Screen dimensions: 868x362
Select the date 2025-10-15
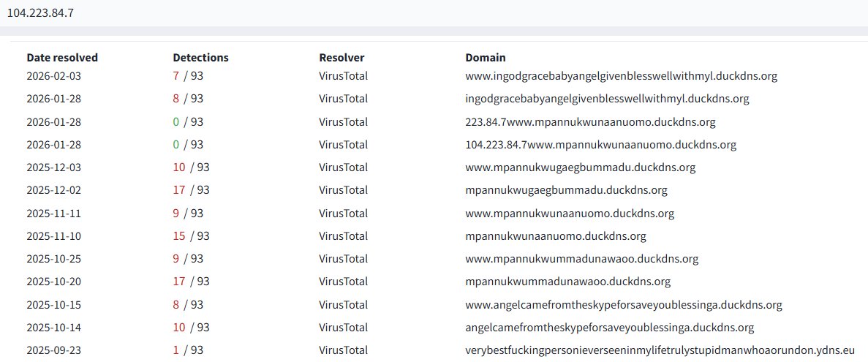coord(53,304)
